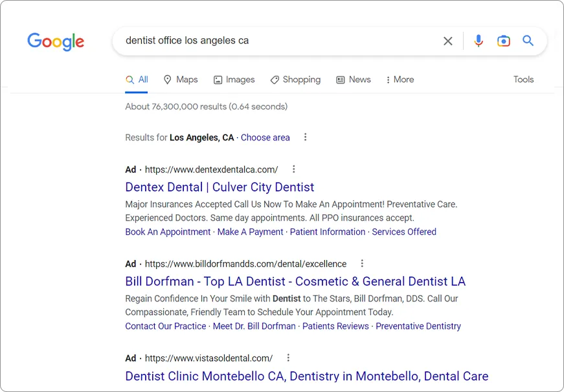Open the News tab

[353, 80]
